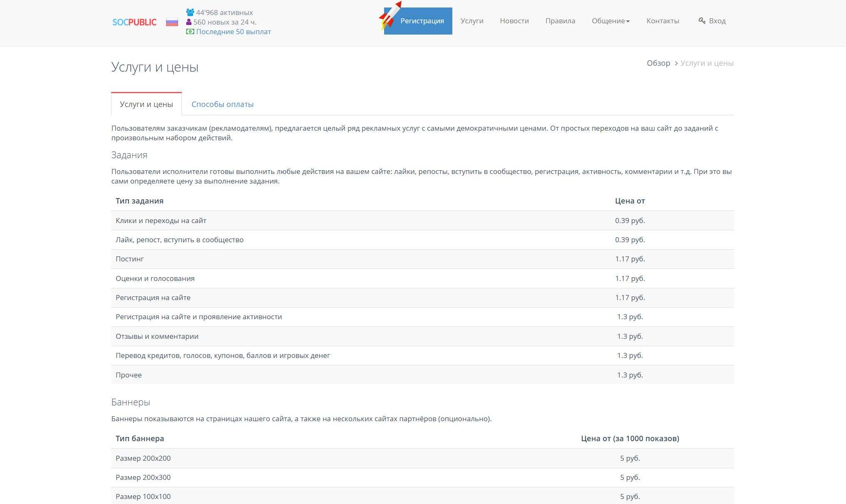Click the Обзор breadcrumb link
This screenshot has width=846, height=504.
tap(658, 63)
